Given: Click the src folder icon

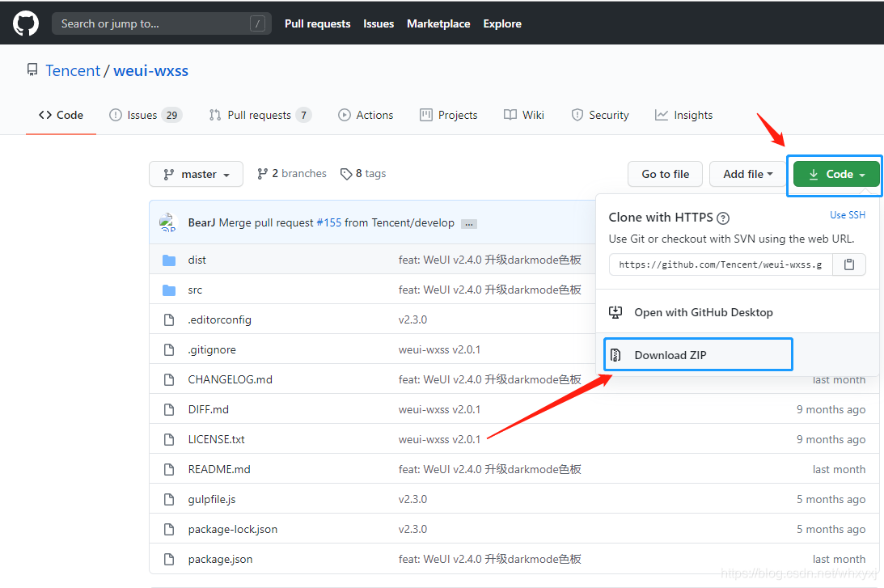Looking at the screenshot, I should (168, 290).
